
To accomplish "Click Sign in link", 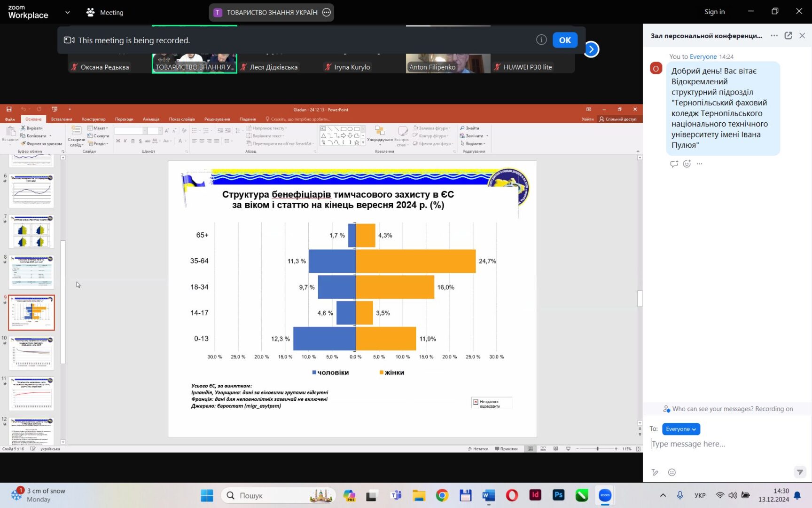I will pos(714,12).
